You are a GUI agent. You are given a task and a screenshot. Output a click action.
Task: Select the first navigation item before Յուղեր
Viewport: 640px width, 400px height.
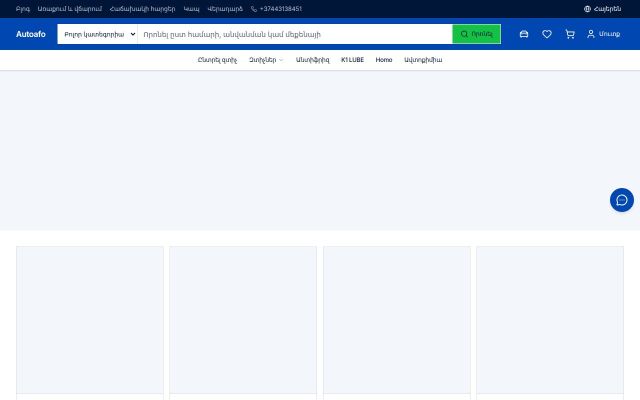coord(217,60)
